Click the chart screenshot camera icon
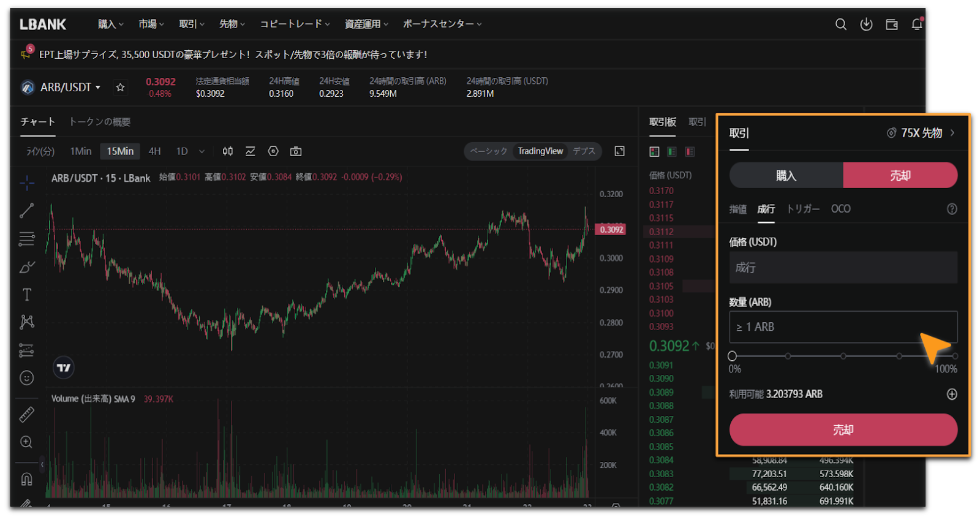Viewport: 980px width, 517px height. [296, 151]
